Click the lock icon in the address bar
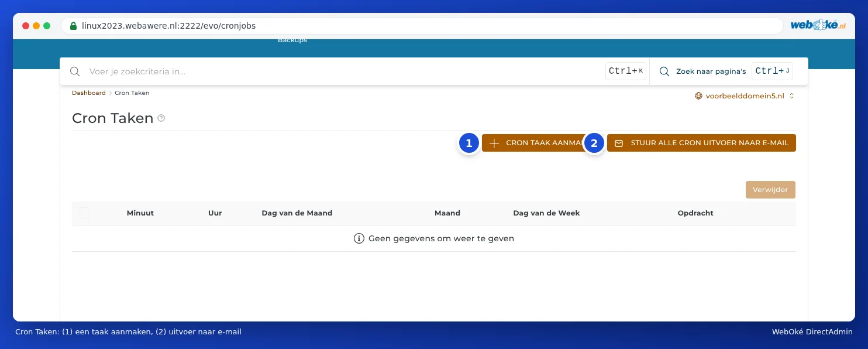 click(x=73, y=26)
